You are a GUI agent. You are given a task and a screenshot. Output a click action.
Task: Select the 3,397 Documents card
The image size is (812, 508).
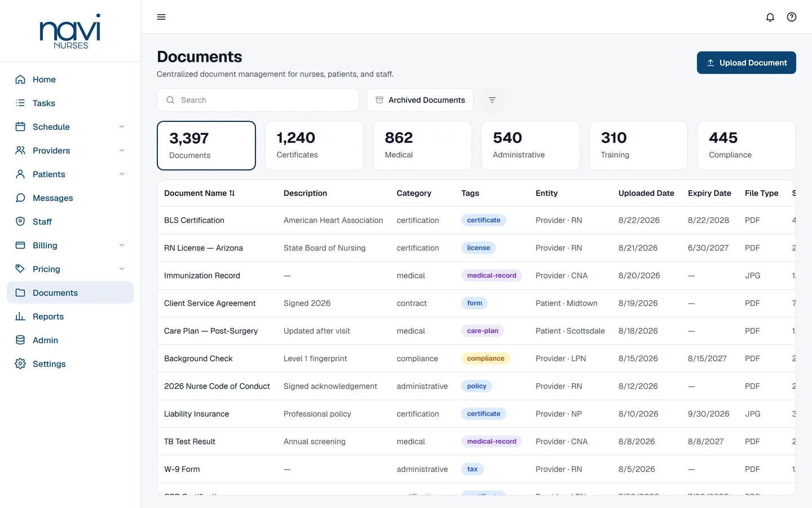206,146
